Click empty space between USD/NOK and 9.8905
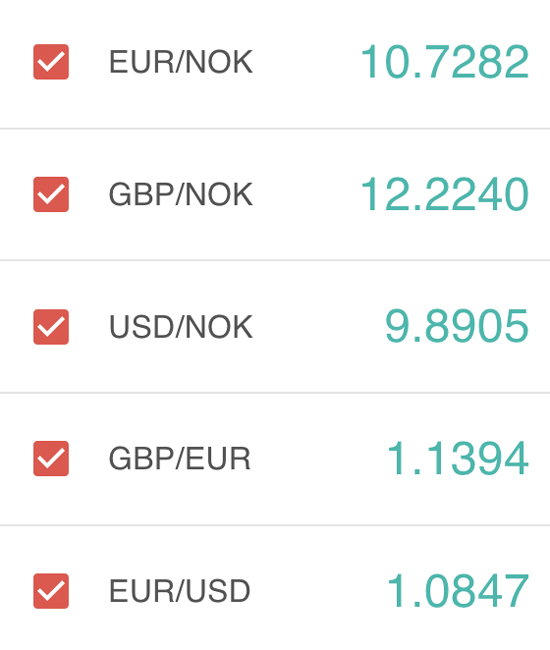 (318, 327)
